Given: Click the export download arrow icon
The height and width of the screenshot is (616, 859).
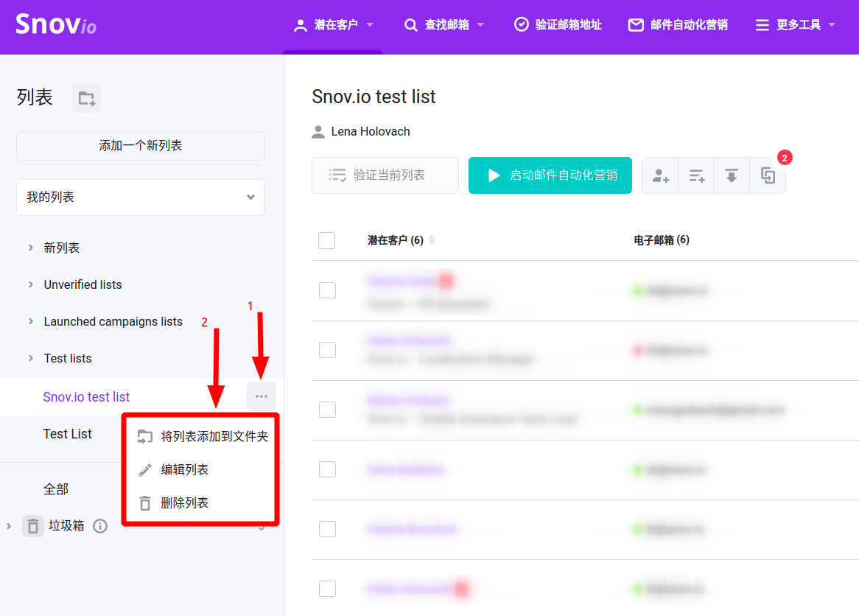Looking at the screenshot, I should tap(732, 175).
